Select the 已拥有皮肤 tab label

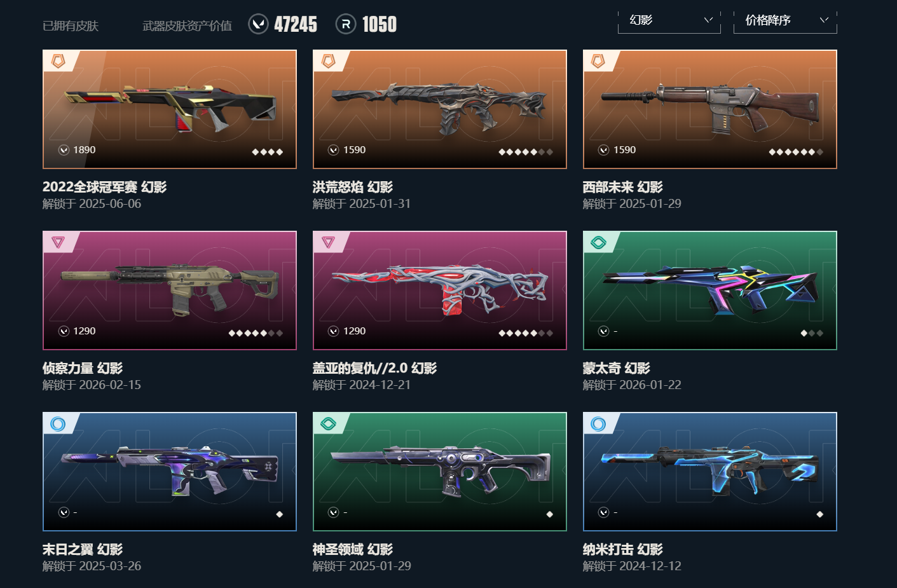click(x=71, y=26)
